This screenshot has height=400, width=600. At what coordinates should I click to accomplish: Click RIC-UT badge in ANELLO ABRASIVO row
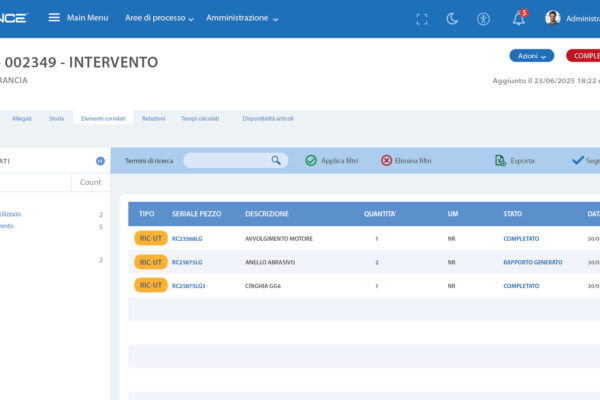click(151, 262)
